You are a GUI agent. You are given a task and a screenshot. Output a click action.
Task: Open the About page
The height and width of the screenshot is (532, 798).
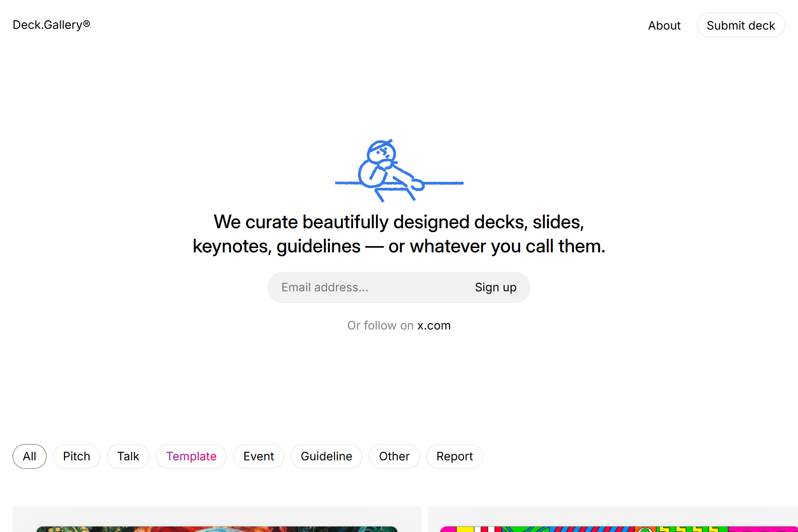pos(664,25)
